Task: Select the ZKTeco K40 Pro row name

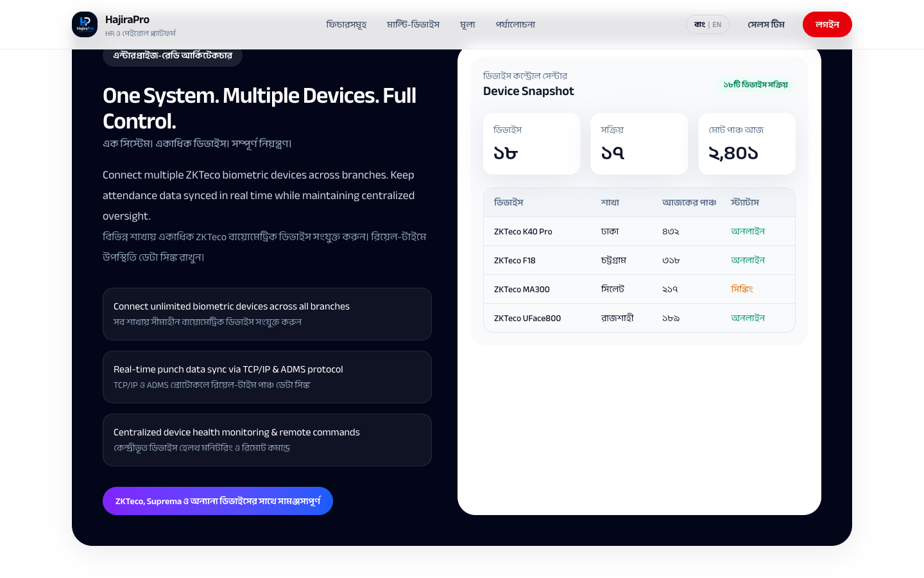Action: pos(523,232)
